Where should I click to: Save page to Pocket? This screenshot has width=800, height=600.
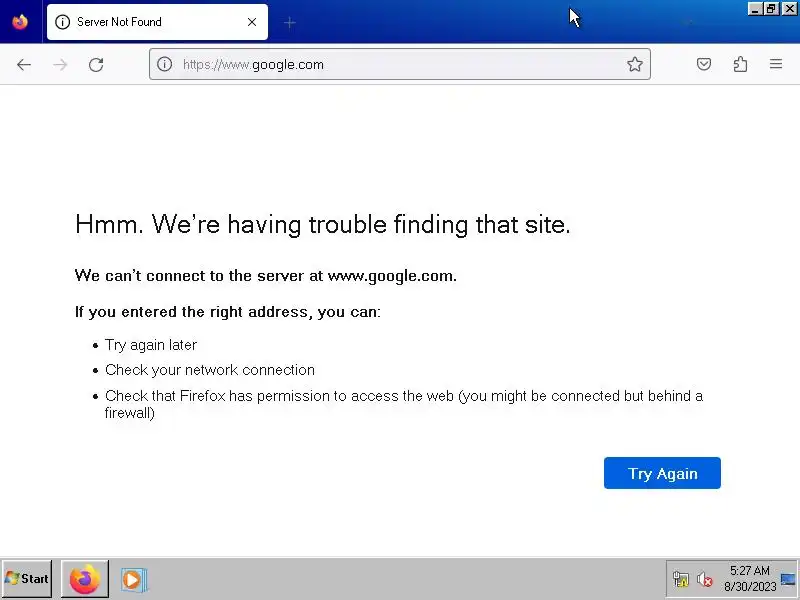tap(704, 65)
